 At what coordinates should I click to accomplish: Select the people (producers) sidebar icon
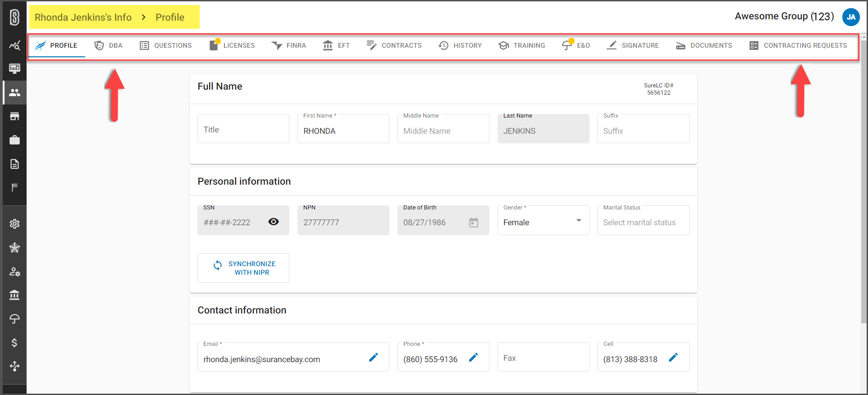(14, 92)
